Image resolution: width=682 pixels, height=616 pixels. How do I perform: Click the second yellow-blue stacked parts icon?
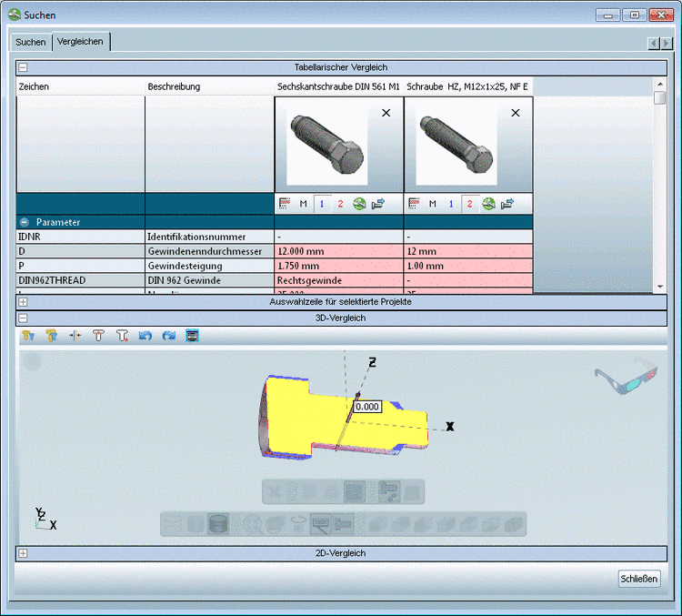52,336
